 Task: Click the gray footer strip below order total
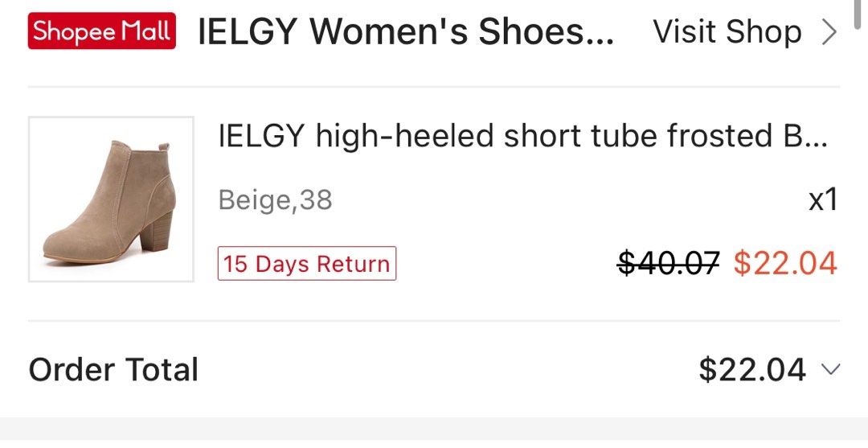tap(434, 433)
